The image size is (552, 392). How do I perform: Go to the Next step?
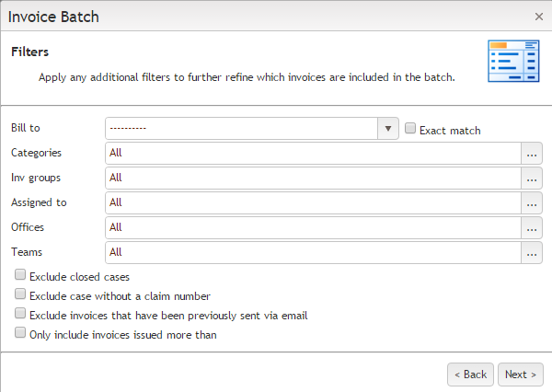tap(521, 375)
